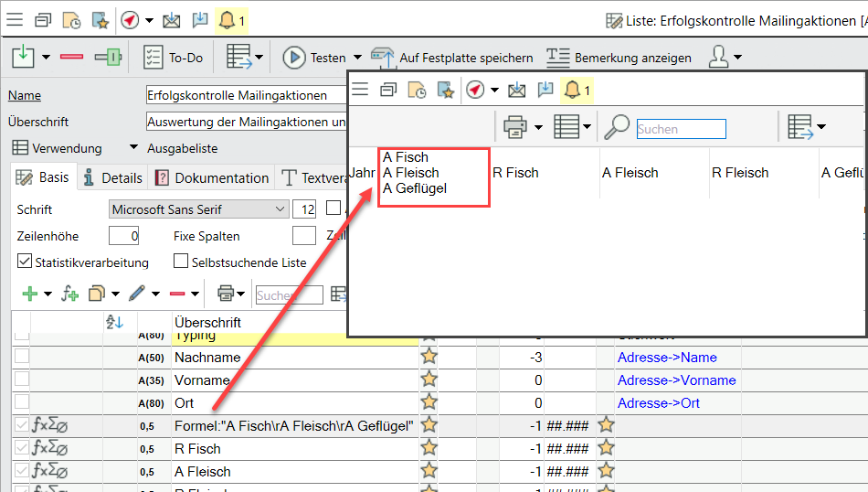This screenshot has width=868, height=492.
Task: Toggle the Statistikverarbeitung checkbox
Action: tap(25, 262)
